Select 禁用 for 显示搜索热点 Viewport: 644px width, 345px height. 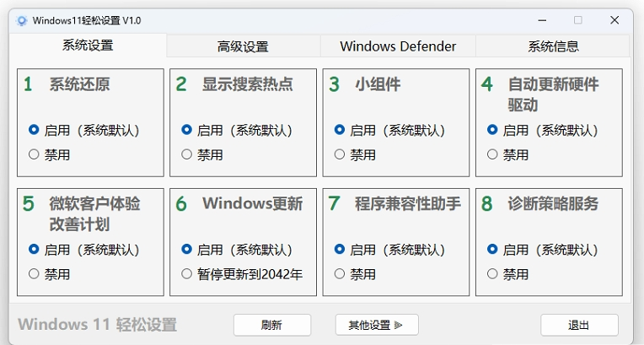pos(186,154)
